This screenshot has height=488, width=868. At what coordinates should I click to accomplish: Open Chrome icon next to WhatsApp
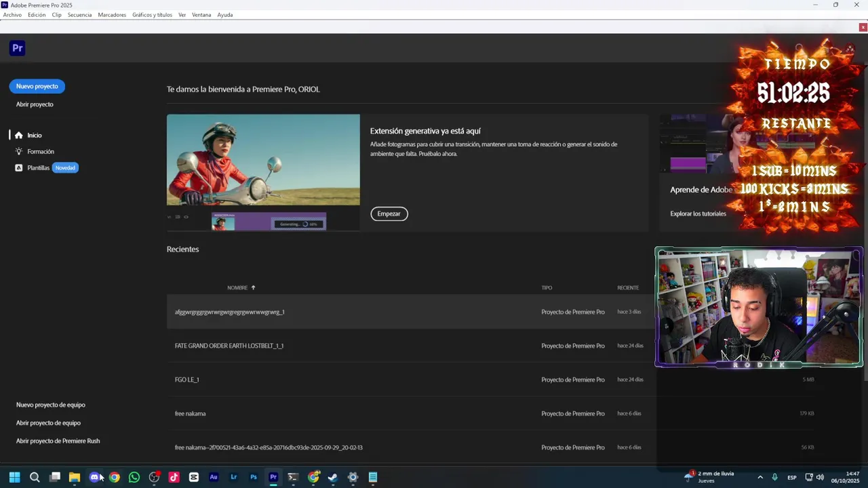pyautogui.click(x=115, y=477)
